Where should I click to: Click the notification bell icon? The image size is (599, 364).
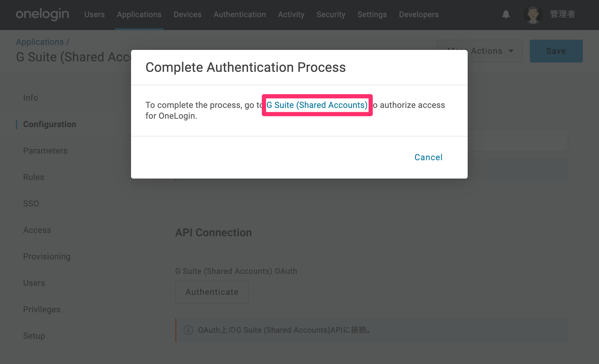(506, 14)
